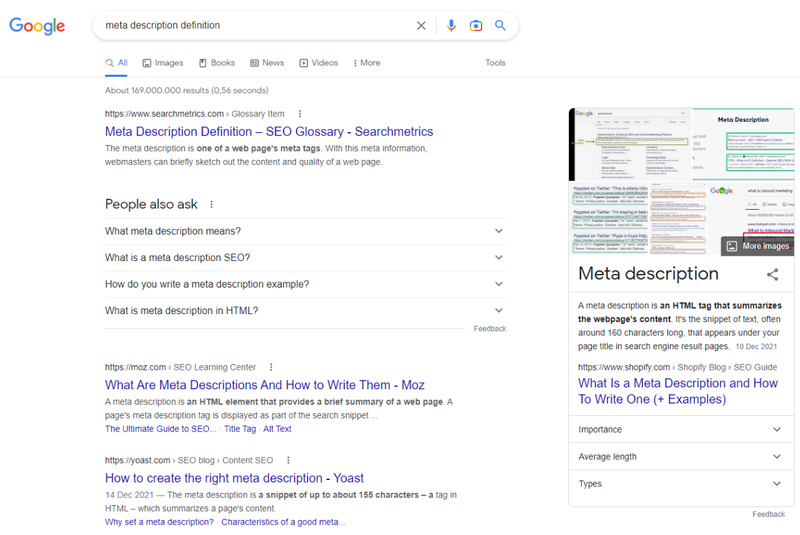
Task: Start voice search with microphone icon
Action: tap(451, 26)
